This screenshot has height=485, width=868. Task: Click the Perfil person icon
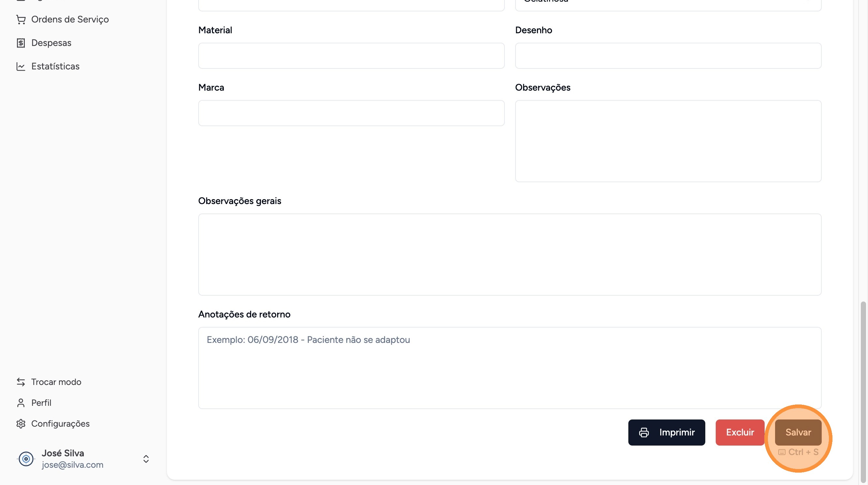[x=21, y=403]
